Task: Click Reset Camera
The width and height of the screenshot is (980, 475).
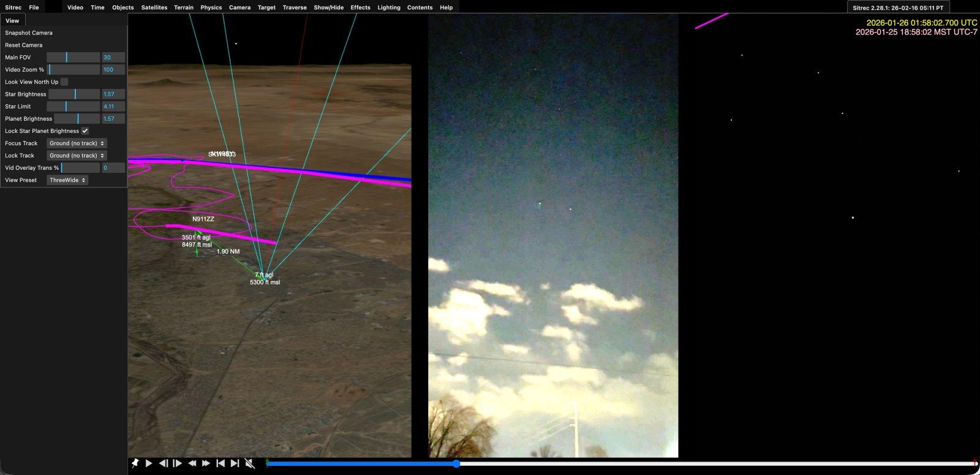Action: pos(24,45)
